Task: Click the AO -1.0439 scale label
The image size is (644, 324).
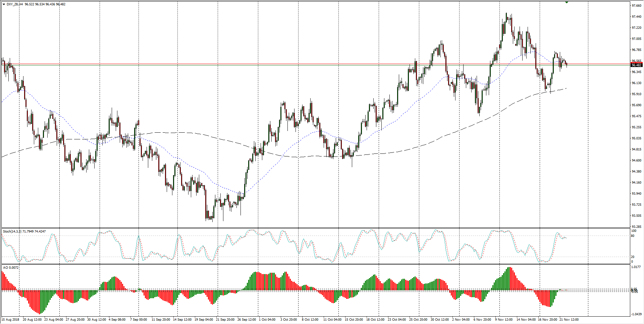Action: 636,314
